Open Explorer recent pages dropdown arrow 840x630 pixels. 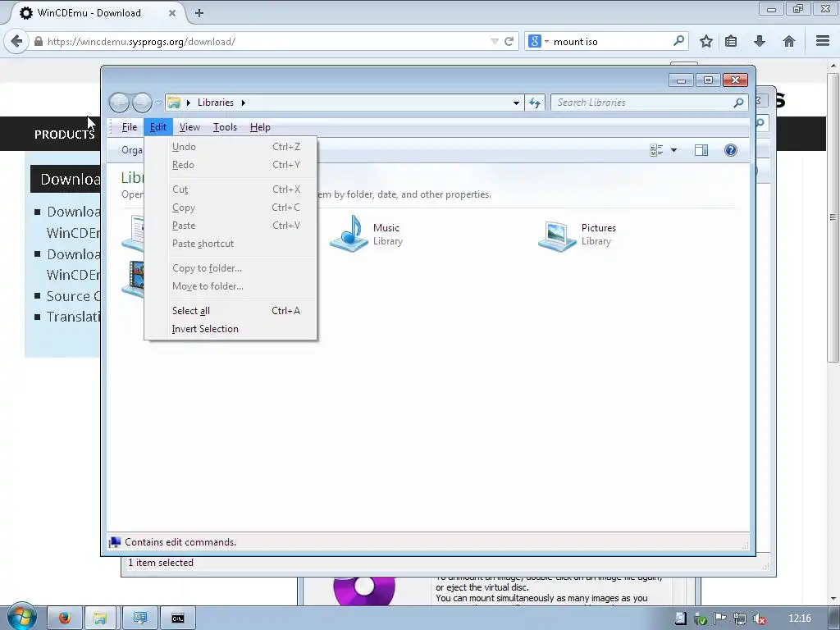pyautogui.click(x=158, y=103)
